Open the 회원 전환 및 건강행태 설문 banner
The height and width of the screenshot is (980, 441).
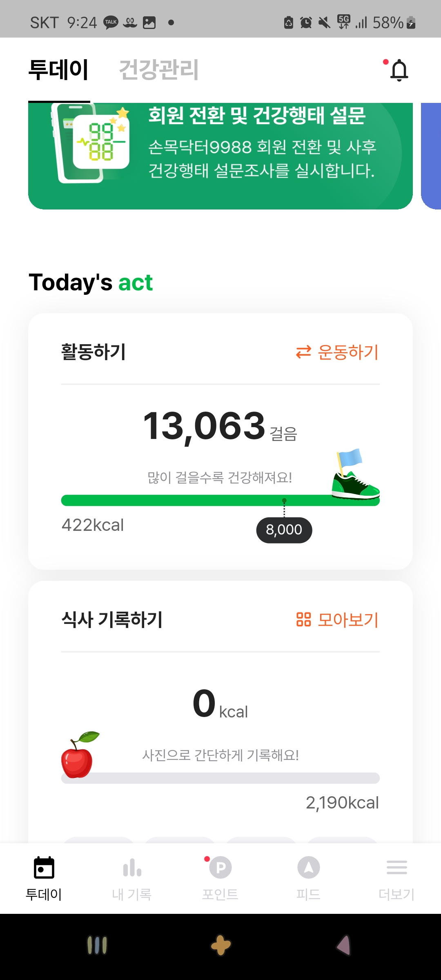(x=220, y=155)
